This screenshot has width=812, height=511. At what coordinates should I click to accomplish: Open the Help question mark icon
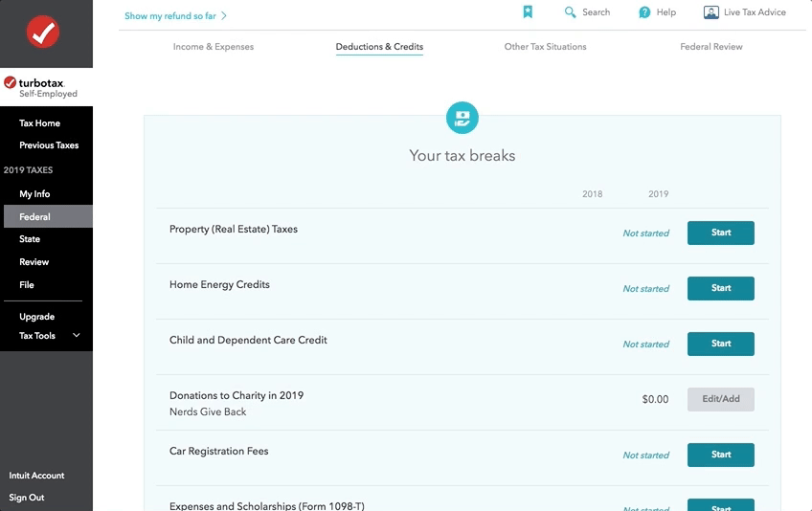click(644, 12)
